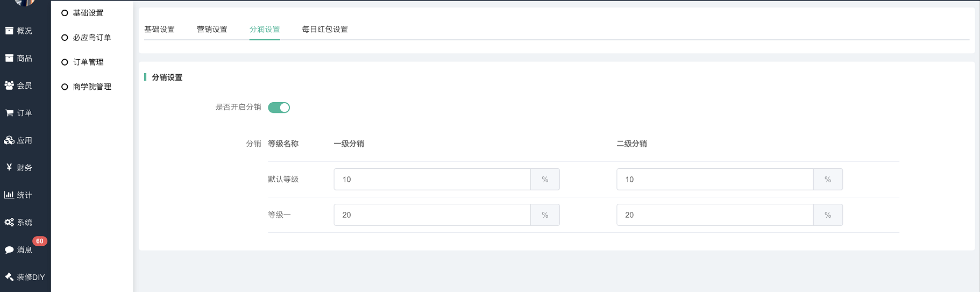980x292 pixels.
Task: Choose 订单管理 in the submenu
Action: (65, 62)
